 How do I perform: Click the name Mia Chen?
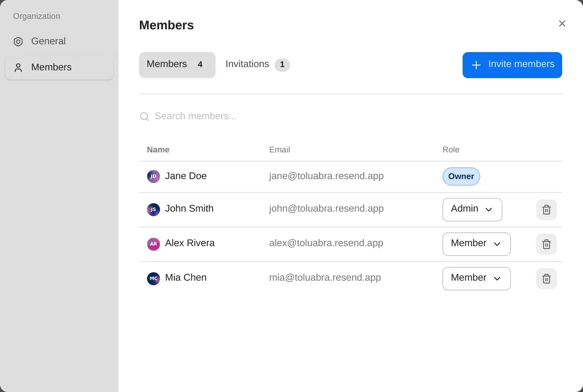click(x=186, y=277)
